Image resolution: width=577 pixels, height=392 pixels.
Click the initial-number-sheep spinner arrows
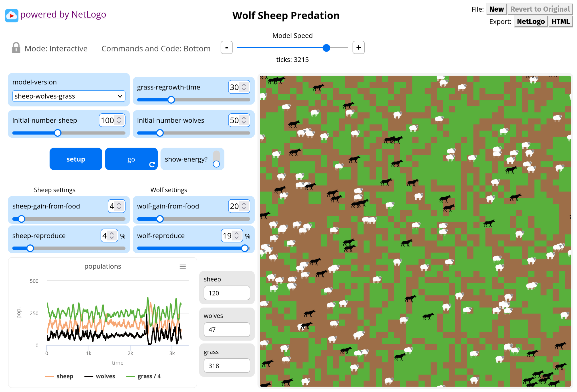tap(119, 120)
